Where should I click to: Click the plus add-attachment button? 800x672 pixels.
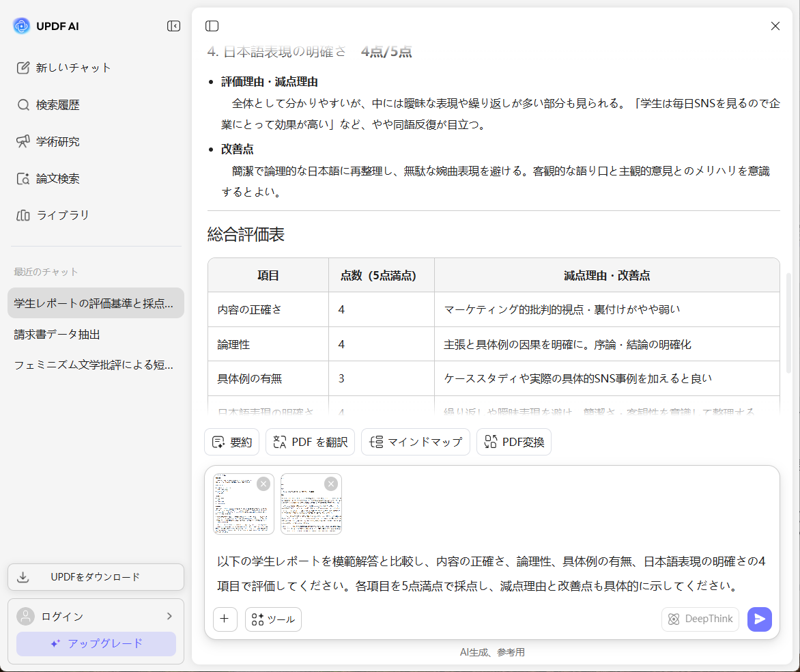click(x=225, y=619)
